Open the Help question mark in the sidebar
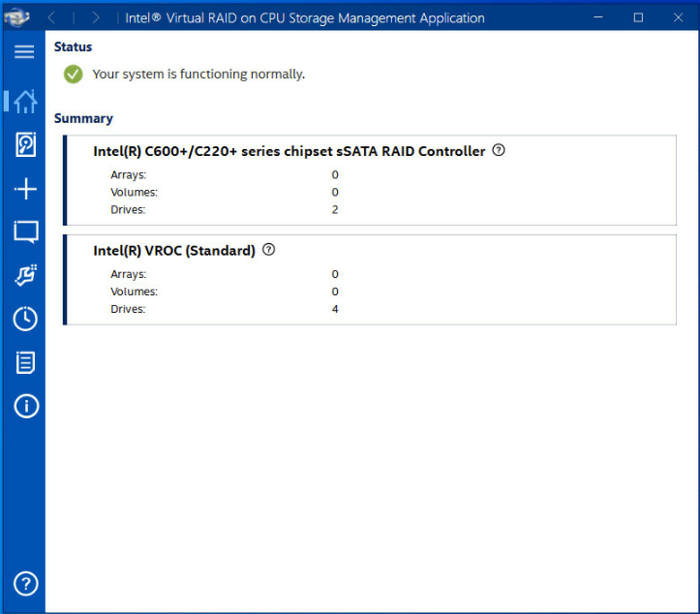This screenshot has width=700, height=614. coord(26,583)
